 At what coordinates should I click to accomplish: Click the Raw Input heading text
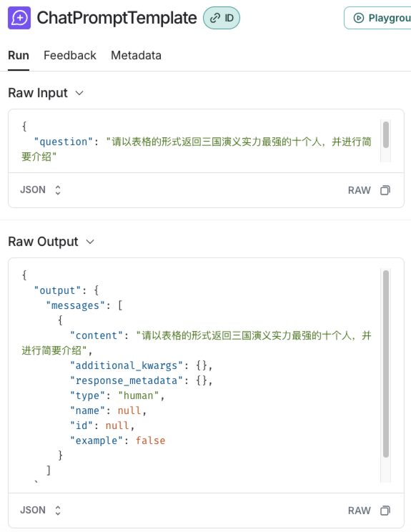coord(38,93)
